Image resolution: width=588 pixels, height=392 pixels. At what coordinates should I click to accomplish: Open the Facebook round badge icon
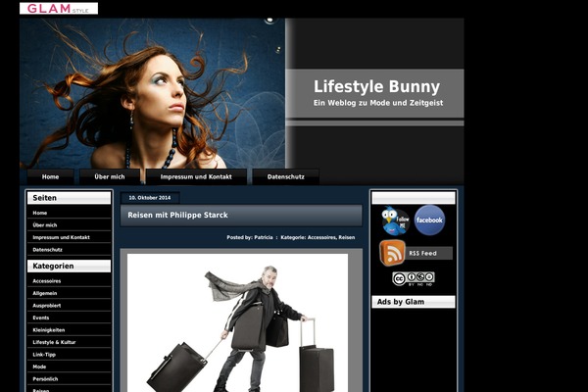(429, 220)
